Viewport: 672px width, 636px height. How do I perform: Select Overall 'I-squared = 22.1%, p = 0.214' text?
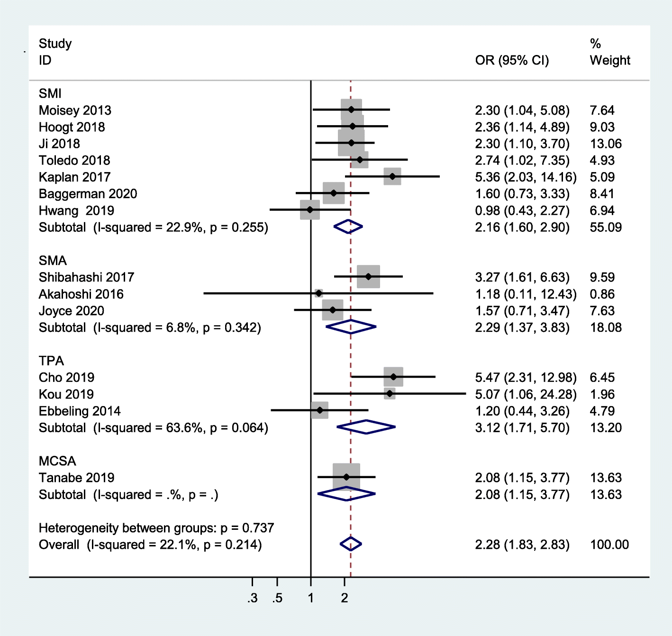(174, 545)
